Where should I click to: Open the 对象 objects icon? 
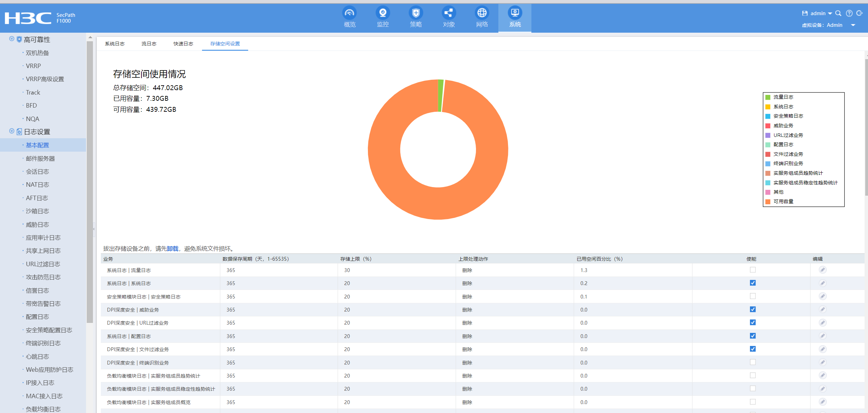point(449,13)
